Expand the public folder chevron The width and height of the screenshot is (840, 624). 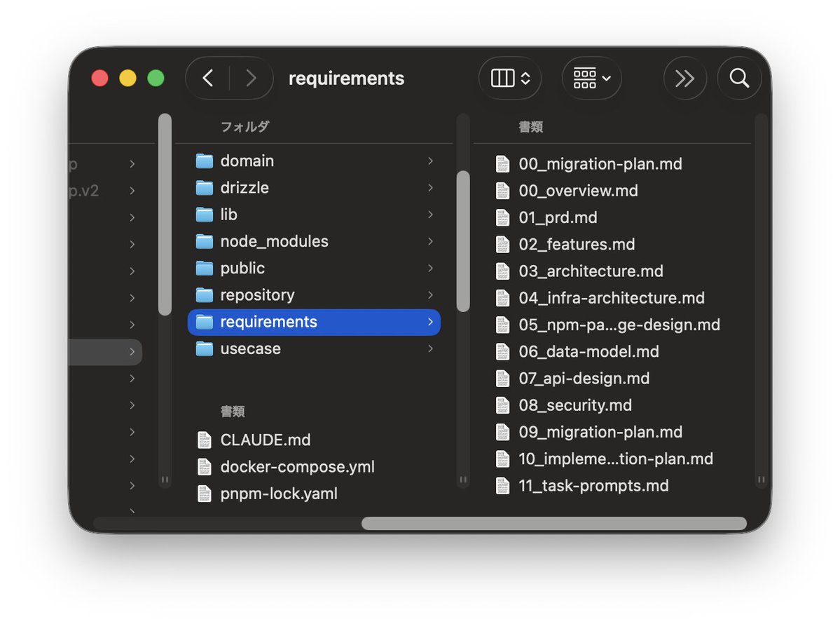pyautogui.click(x=430, y=268)
